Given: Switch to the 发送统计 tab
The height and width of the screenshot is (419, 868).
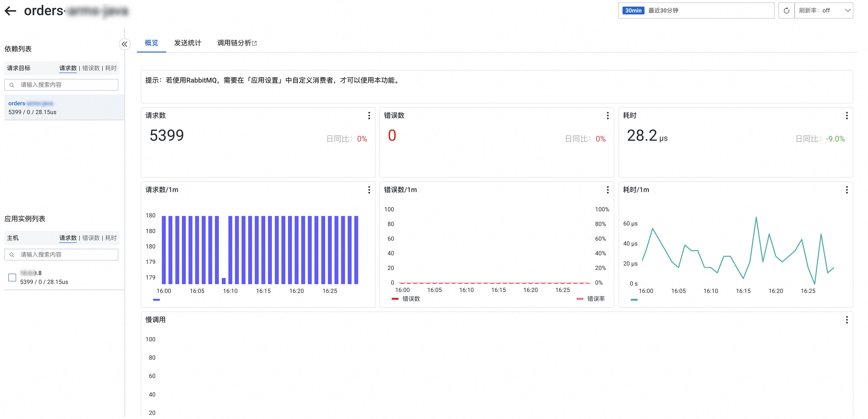Looking at the screenshot, I should 187,43.
